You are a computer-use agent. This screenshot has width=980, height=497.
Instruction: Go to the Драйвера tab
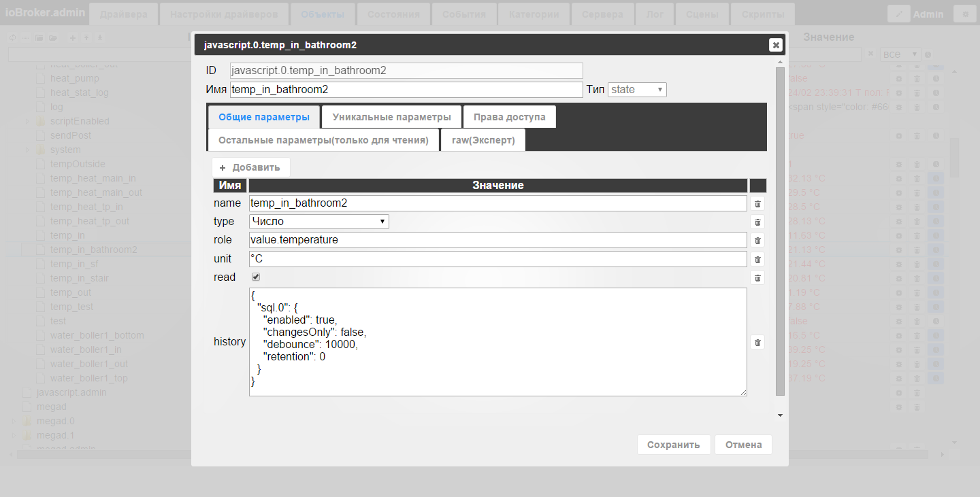123,14
